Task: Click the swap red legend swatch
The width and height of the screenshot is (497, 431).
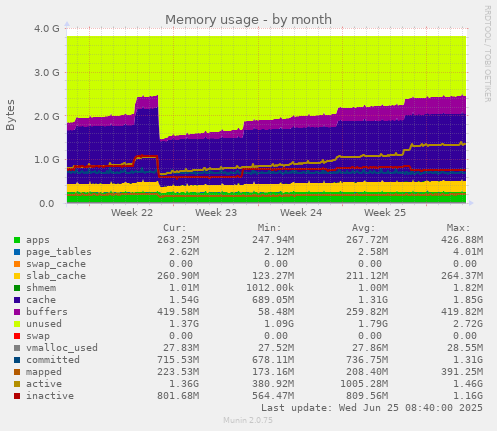Action: [x=17, y=336]
